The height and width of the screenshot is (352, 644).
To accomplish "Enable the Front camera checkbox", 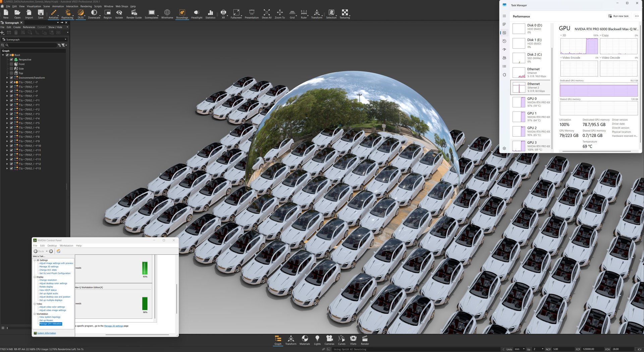I will click(11, 64).
